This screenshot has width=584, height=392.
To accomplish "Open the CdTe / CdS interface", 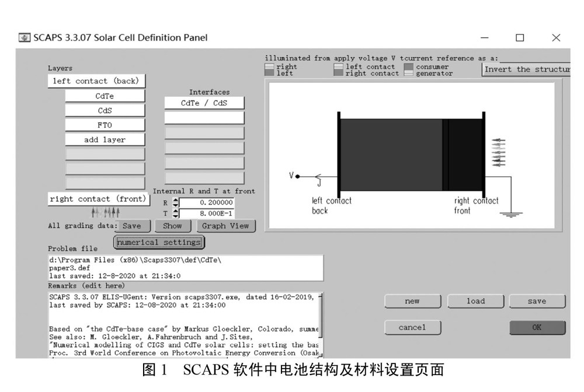I will [204, 103].
